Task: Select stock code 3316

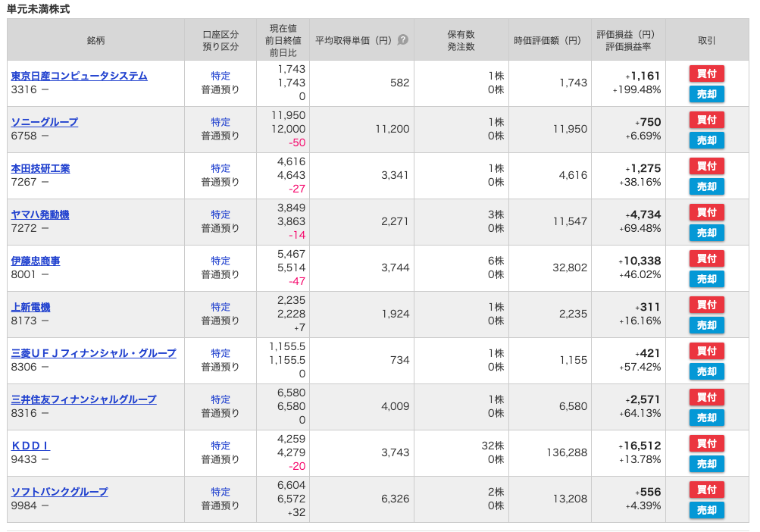Action: 23,89
